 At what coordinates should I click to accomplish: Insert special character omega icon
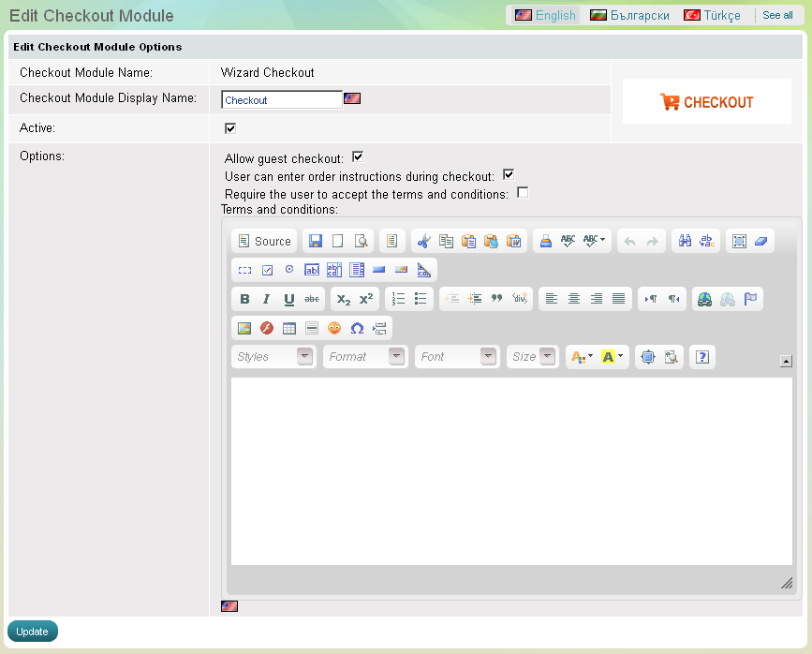357,329
